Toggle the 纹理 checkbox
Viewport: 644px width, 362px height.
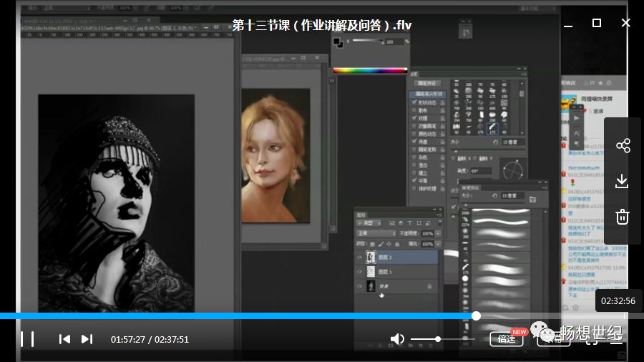pyautogui.click(x=414, y=118)
